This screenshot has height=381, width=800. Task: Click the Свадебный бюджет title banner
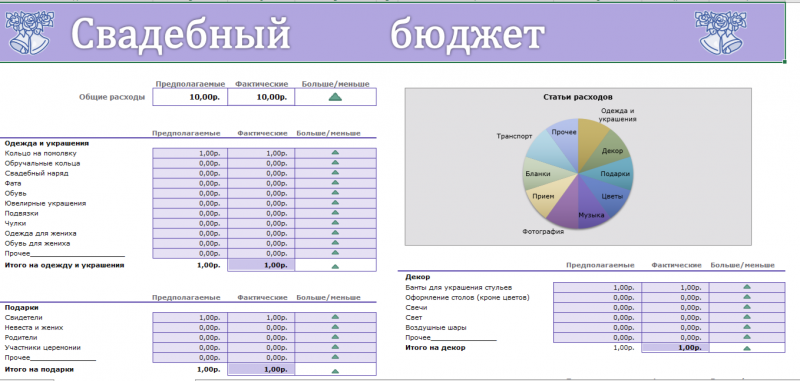392,33
